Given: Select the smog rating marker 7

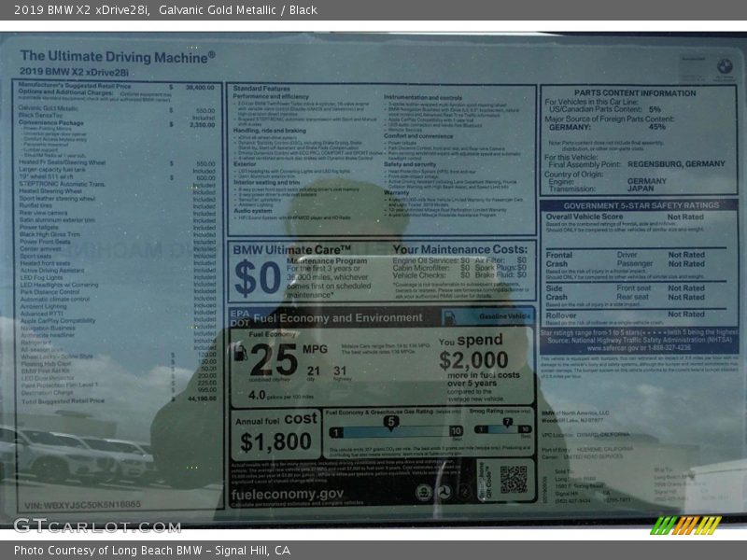Looking at the screenshot, I should point(507,423).
